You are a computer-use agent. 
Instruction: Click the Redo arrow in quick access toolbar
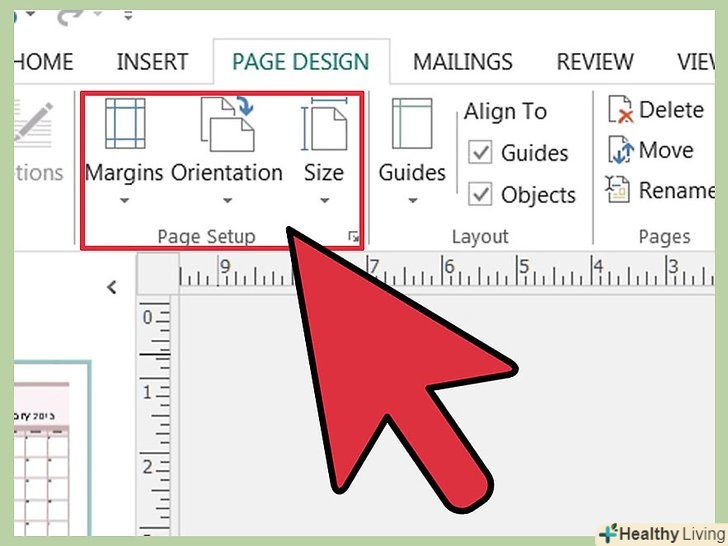71,18
